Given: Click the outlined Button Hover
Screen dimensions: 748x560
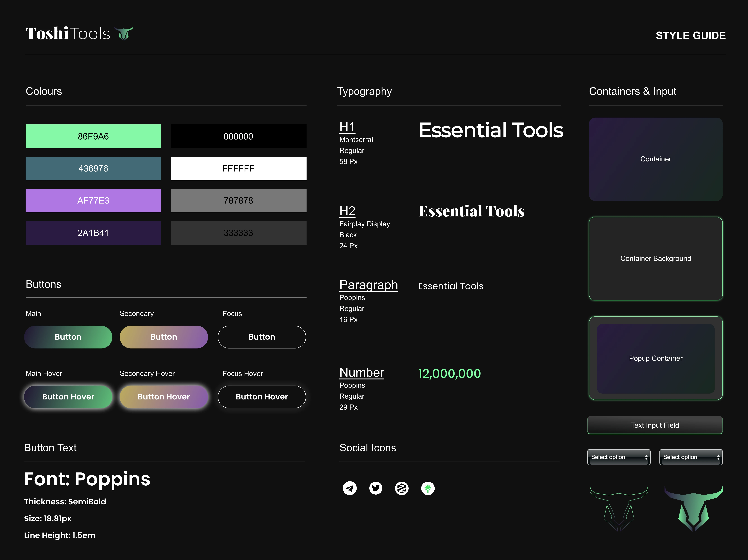Looking at the screenshot, I should pyautogui.click(x=262, y=397).
